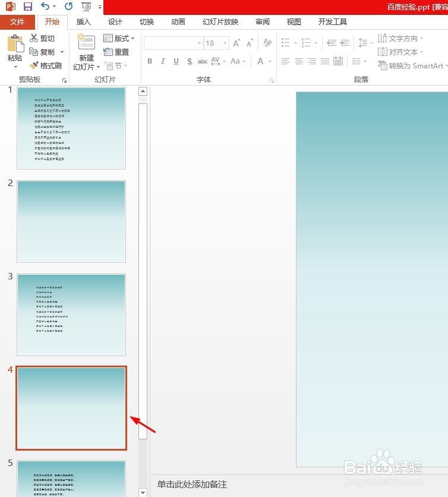Switch to the 动画 animations tab
This screenshot has height=497, width=448.
click(178, 22)
